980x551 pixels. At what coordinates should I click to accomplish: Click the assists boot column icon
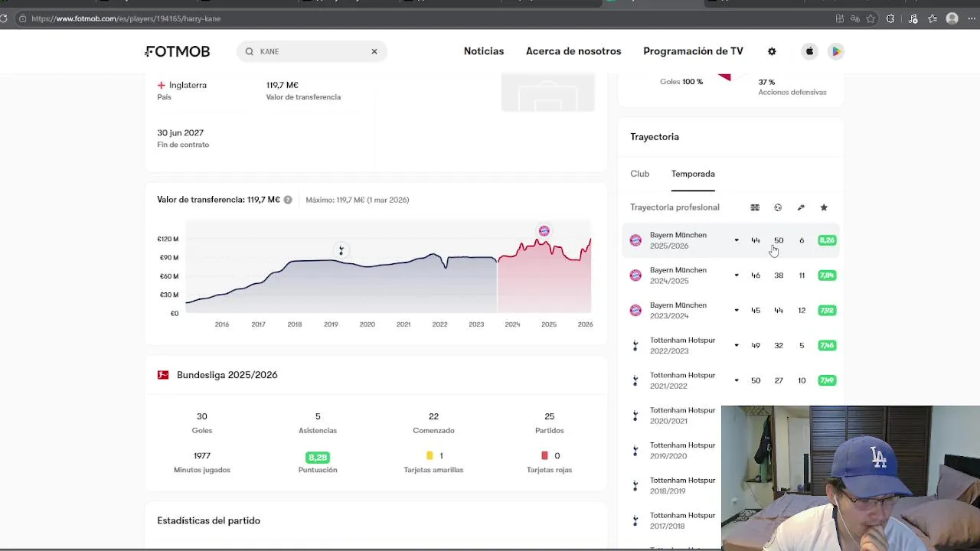pyautogui.click(x=801, y=207)
